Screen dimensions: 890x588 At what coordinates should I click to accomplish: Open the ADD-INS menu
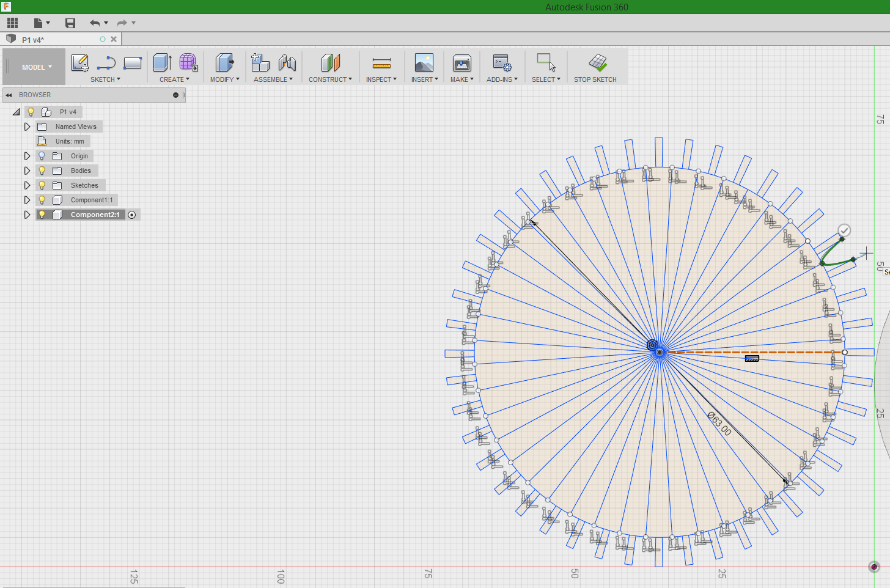pos(502,79)
